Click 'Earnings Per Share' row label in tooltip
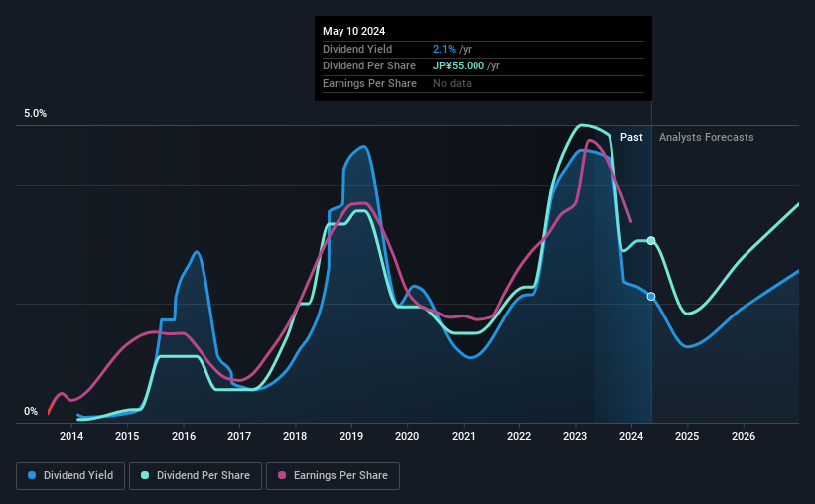Viewport: 815px width, 504px height. click(x=369, y=83)
